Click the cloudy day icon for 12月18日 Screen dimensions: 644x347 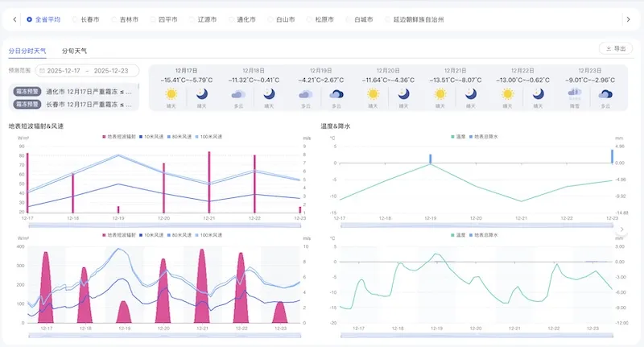[x=238, y=94]
